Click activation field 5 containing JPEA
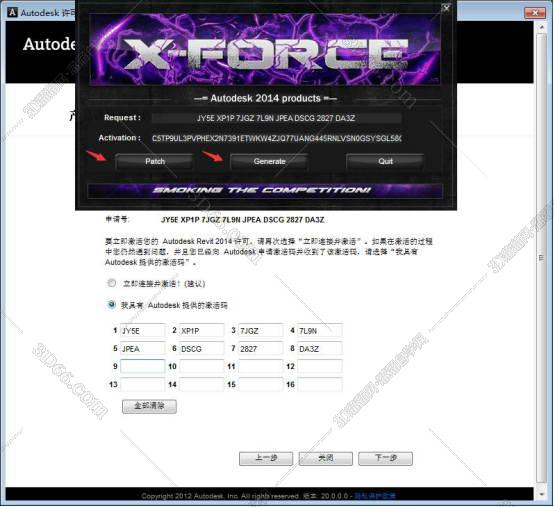 [x=143, y=349]
